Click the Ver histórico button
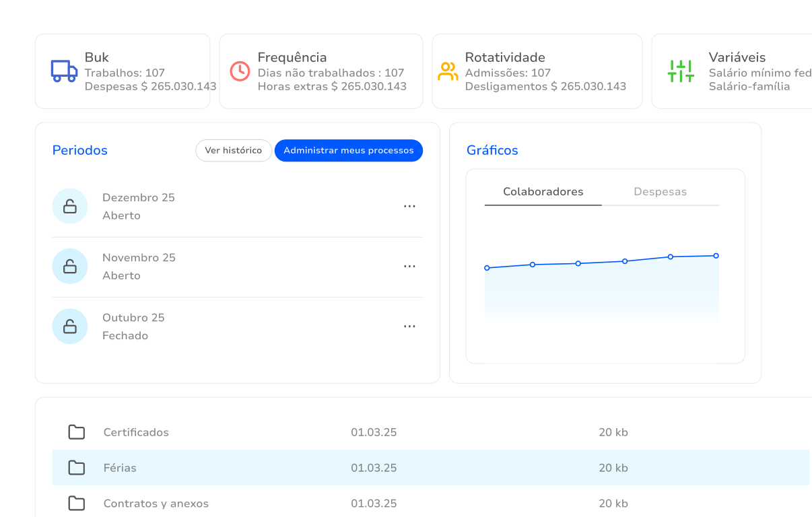Viewport: 812px width, 517px height. 234,151
